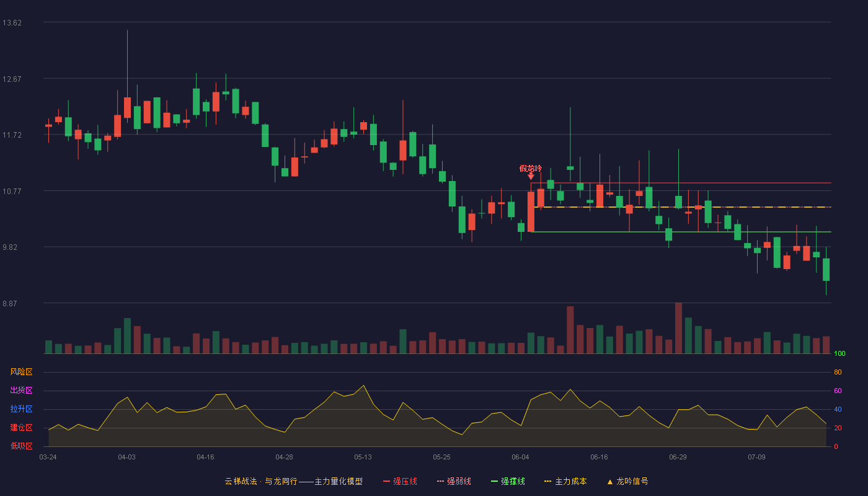
Task: Click the 04-03 date label
Action: (126, 457)
